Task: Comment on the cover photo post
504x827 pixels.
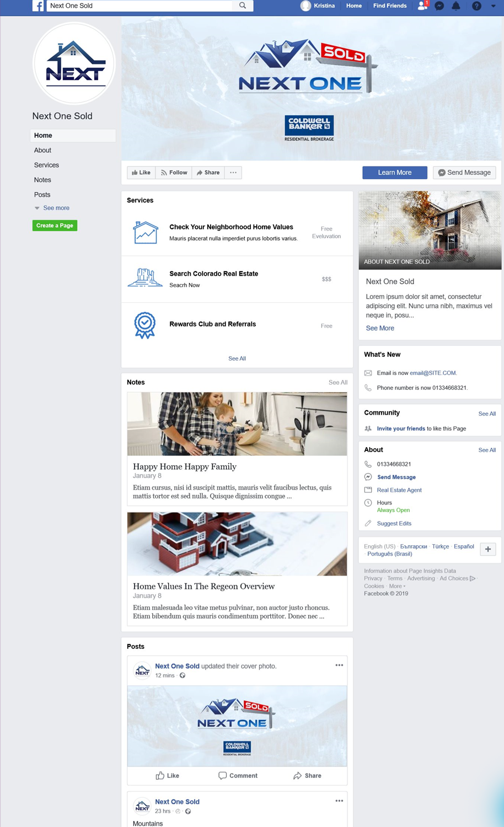Action: coord(238,776)
